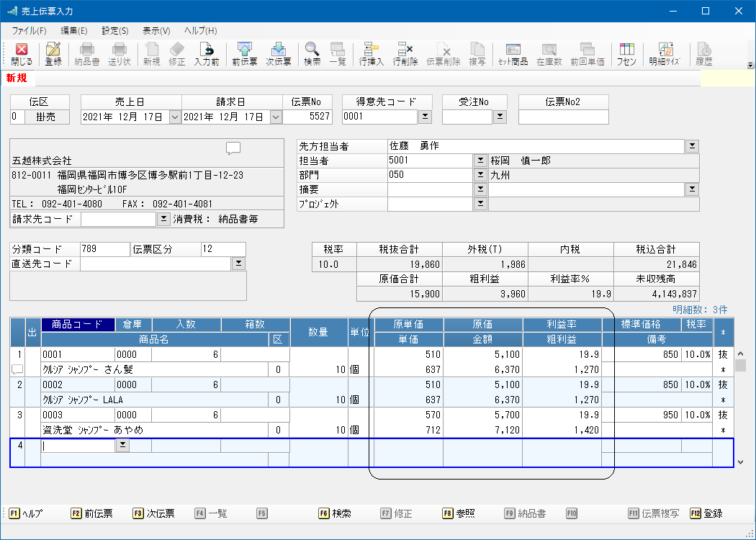This screenshot has width=756, height=540.
Task: Open the 直送先コード dropdown
Action: pos(238,264)
